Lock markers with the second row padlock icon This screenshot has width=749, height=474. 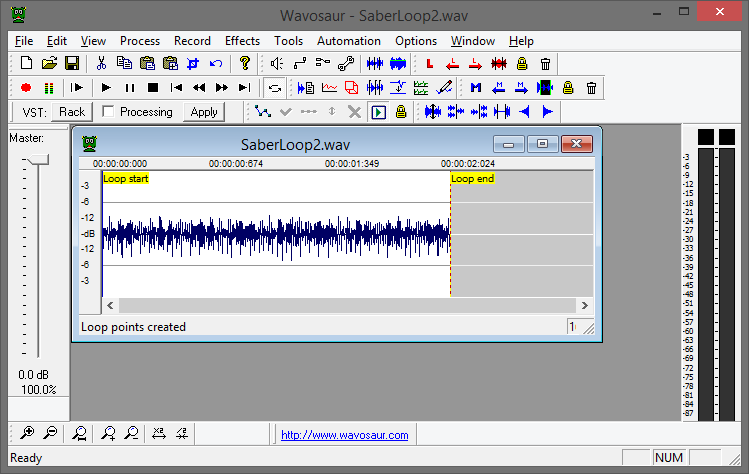coord(568,87)
